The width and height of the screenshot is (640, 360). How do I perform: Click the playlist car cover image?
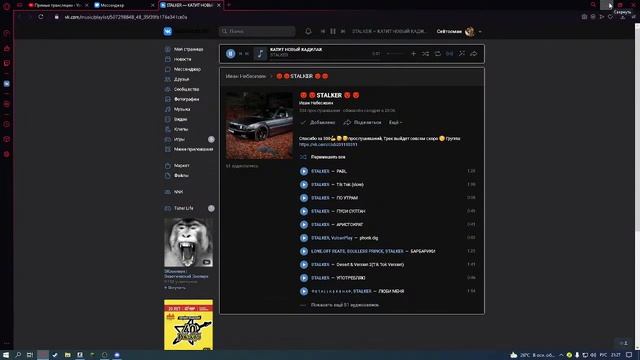(259, 125)
